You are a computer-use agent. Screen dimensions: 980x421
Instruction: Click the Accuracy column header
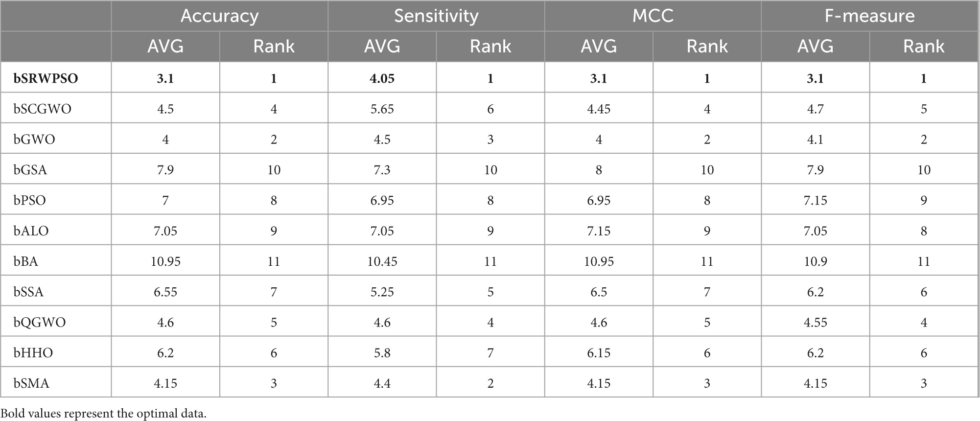pyautogui.click(x=219, y=16)
